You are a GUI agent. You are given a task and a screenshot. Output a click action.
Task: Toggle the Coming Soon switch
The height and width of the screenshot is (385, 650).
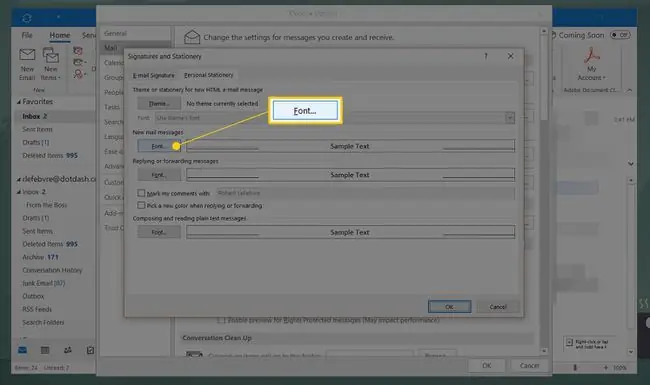pos(620,35)
